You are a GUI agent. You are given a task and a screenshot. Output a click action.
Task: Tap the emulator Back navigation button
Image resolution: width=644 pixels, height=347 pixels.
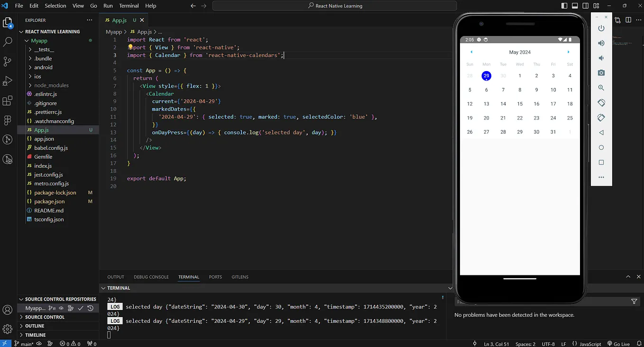click(601, 132)
